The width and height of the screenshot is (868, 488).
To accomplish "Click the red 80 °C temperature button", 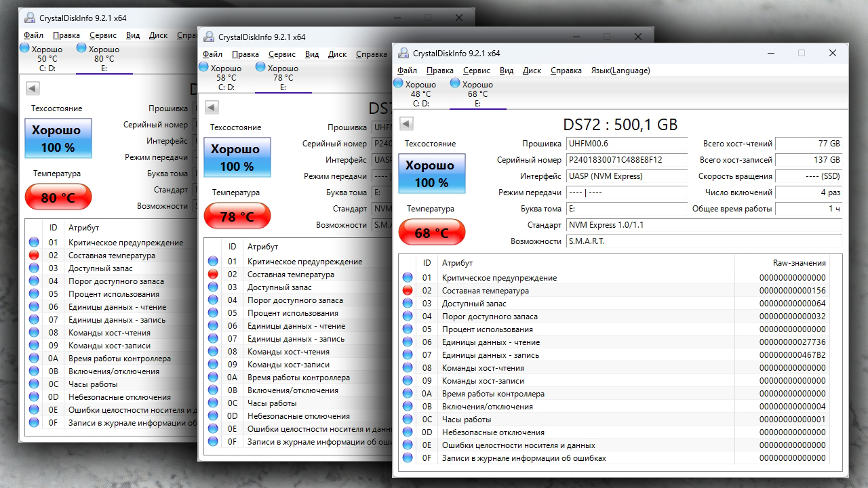I will (x=58, y=198).
